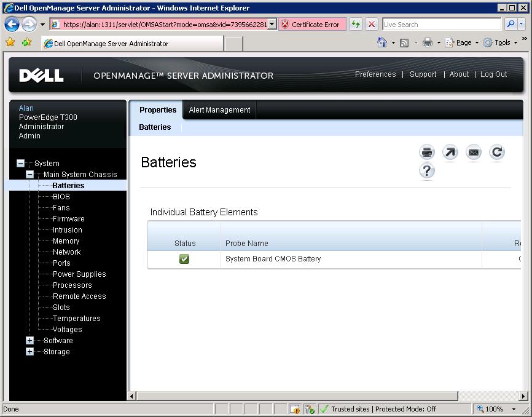
Task: Open Live Search options dropdown arrow
Action: click(522, 24)
